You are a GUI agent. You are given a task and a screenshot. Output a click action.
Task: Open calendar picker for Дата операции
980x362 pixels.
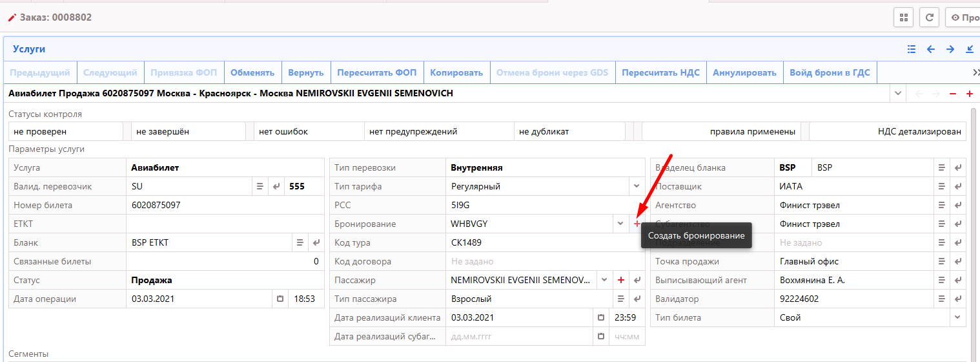pyautogui.click(x=280, y=299)
